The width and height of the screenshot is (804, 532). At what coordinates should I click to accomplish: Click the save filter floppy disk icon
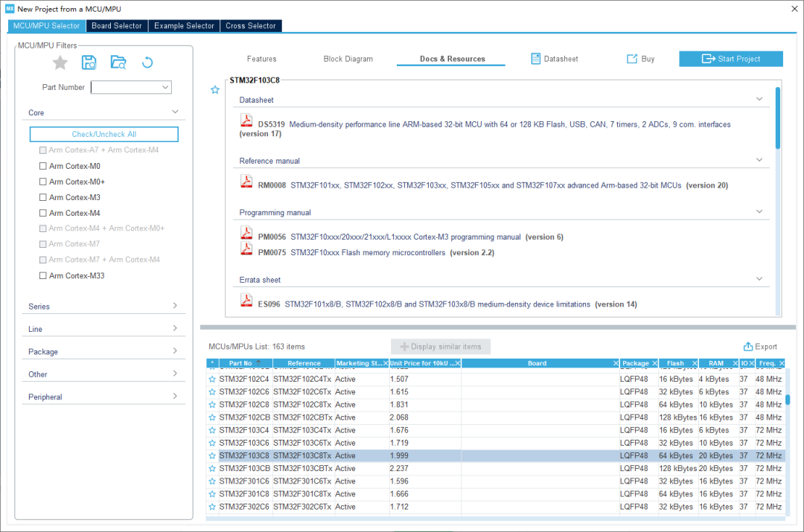(89, 63)
